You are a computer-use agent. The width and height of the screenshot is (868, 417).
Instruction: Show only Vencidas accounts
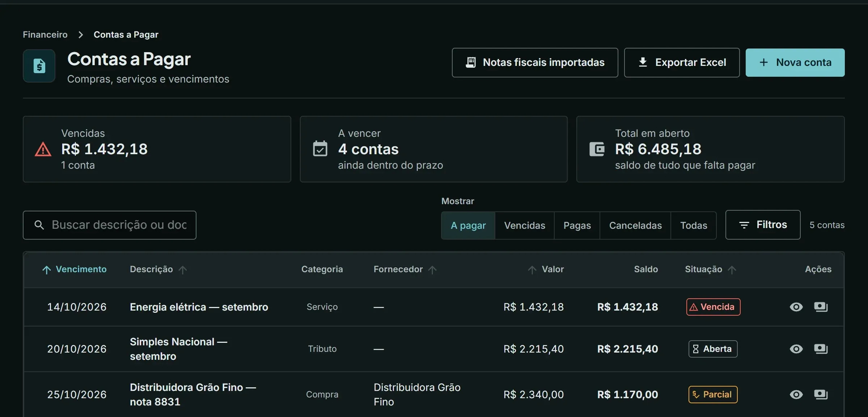tap(525, 226)
